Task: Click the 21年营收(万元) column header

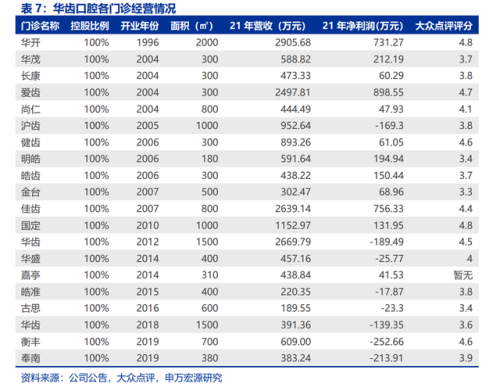Action: pyautogui.click(x=267, y=26)
